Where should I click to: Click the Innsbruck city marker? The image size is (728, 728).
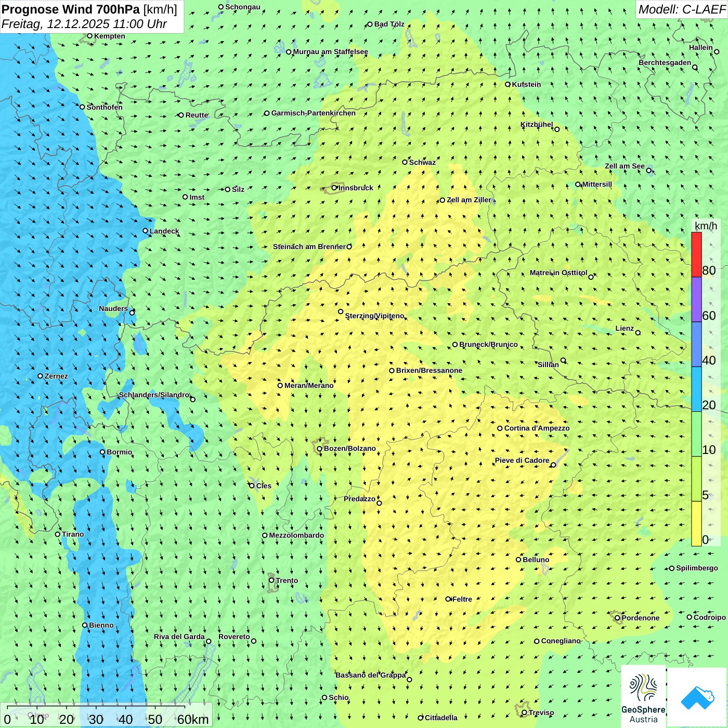pos(334,188)
